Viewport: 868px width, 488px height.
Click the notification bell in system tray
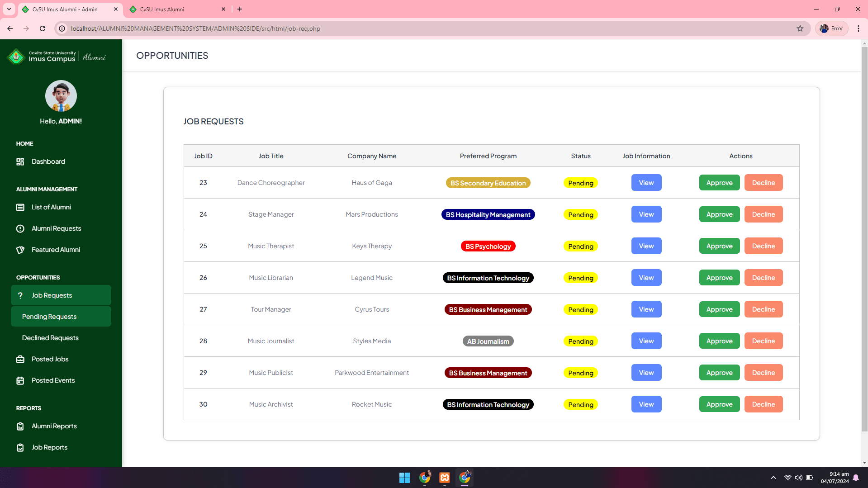tap(856, 478)
